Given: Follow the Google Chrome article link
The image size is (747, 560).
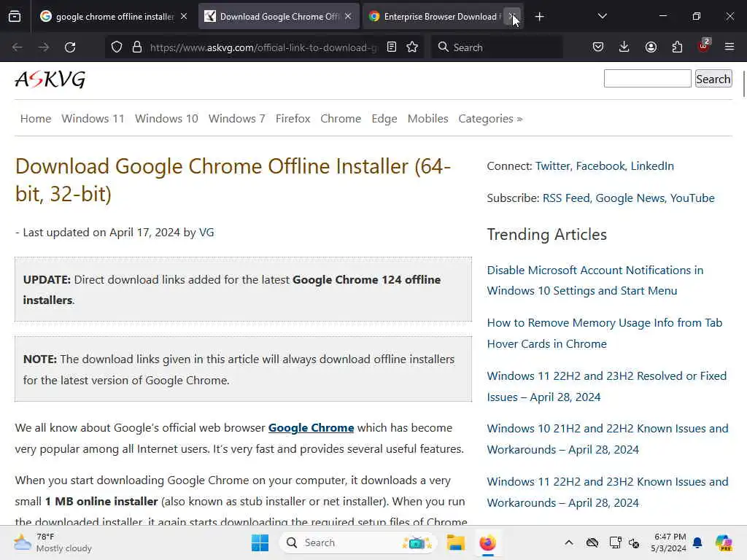Looking at the screenshot, I should click(311, 427).
